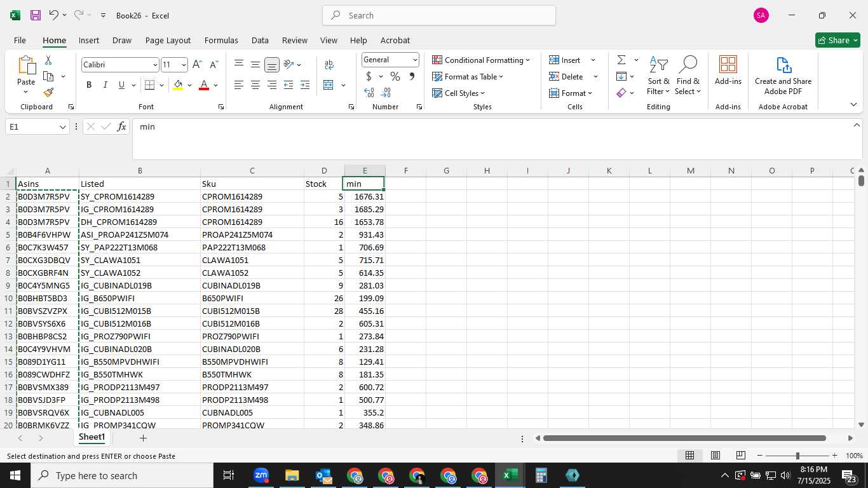
Task: Open File Explorer from the taskbar
Action: [292, 475]
